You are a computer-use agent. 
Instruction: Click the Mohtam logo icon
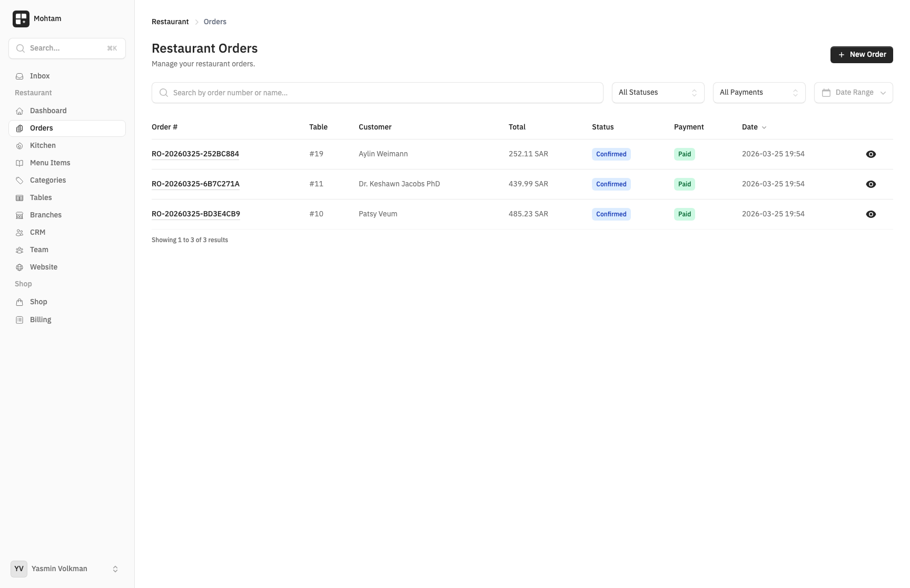[x=21, y=18]
